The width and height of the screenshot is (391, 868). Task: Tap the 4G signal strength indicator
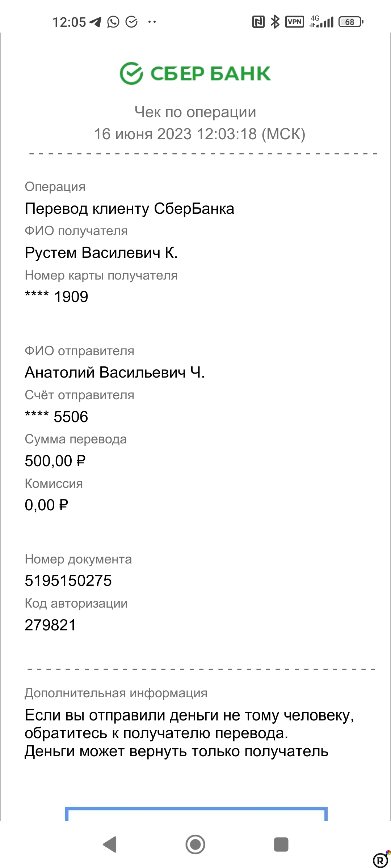point(321,22)
